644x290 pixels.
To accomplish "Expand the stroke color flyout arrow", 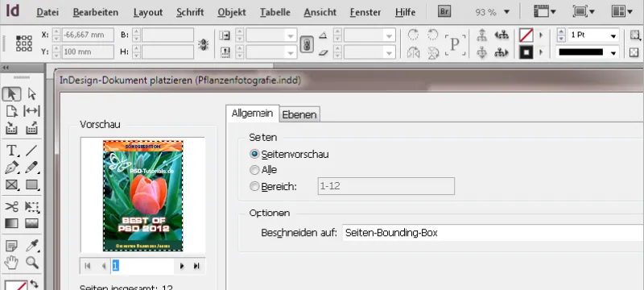I will click(541, 52).
